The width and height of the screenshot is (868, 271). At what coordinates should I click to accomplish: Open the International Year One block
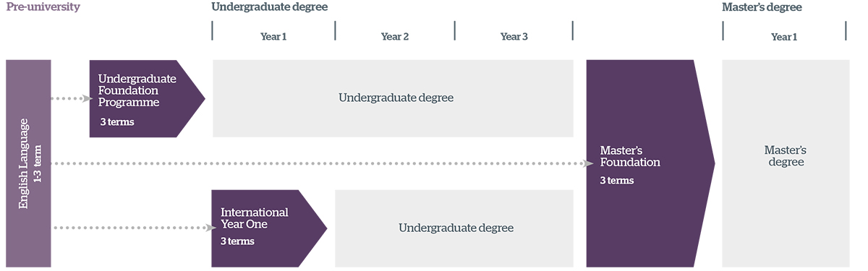point(269,228)
